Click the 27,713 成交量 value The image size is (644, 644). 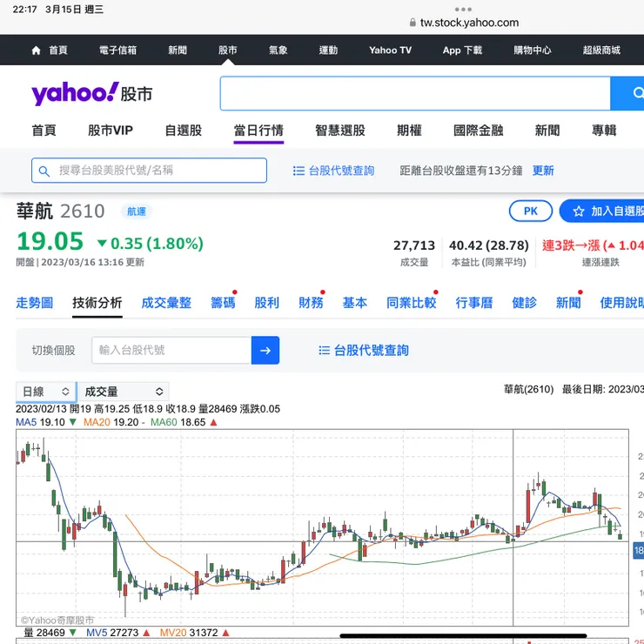click(414, 245)
